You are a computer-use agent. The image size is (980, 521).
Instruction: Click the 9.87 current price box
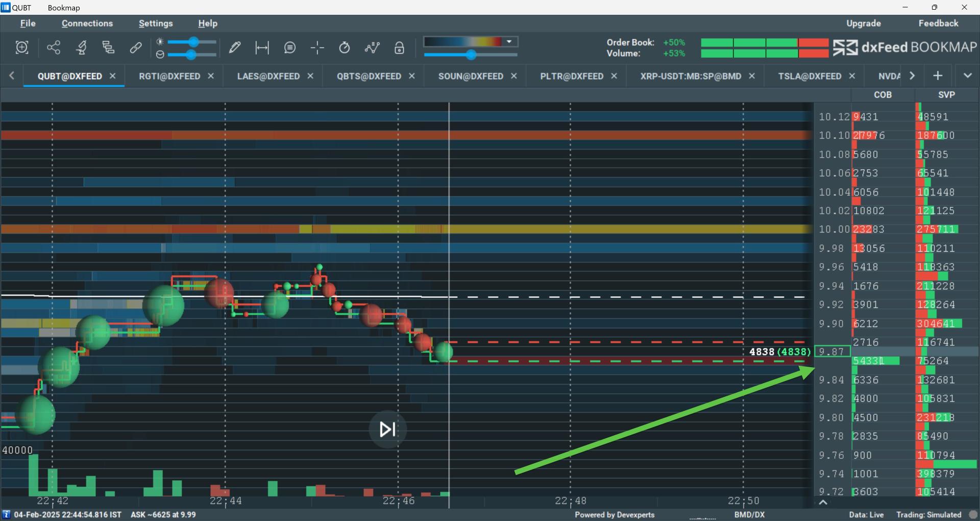(832, 351)
